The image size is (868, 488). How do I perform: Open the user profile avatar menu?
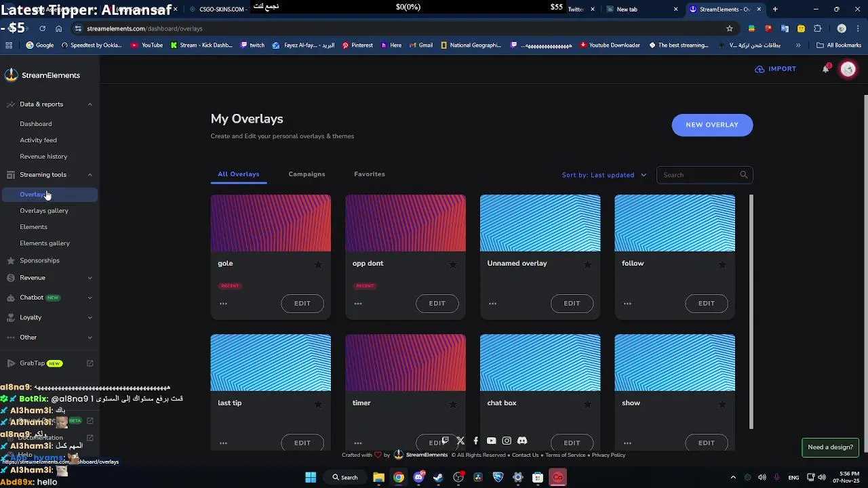click(848, 69)
